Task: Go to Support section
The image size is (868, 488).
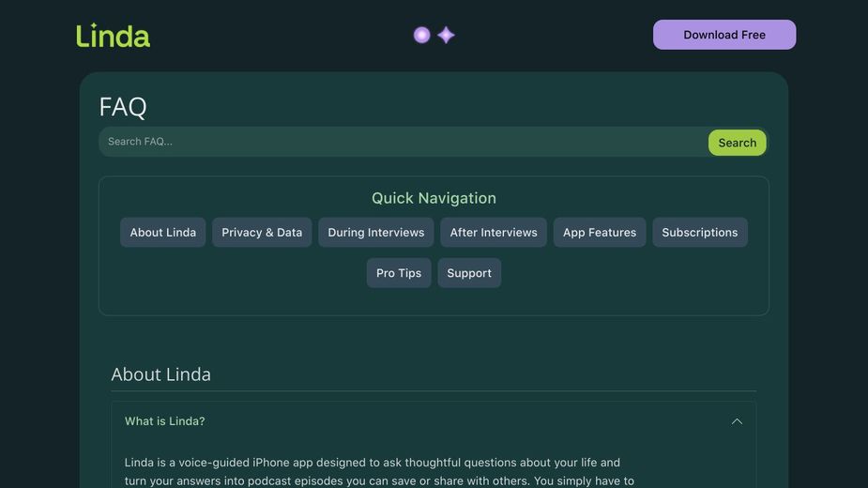Action: [469, 273]
